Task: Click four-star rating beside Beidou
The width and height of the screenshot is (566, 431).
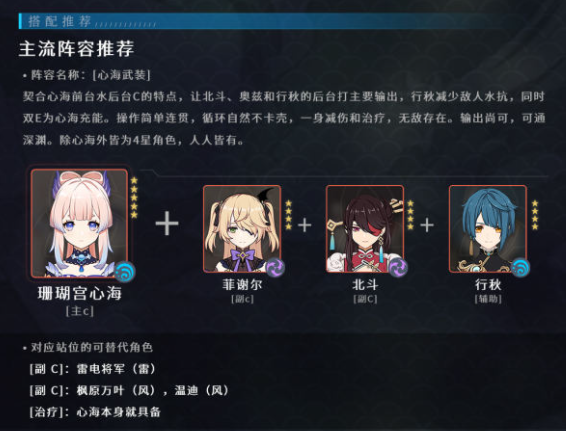Action: click(x=410, y=215)
